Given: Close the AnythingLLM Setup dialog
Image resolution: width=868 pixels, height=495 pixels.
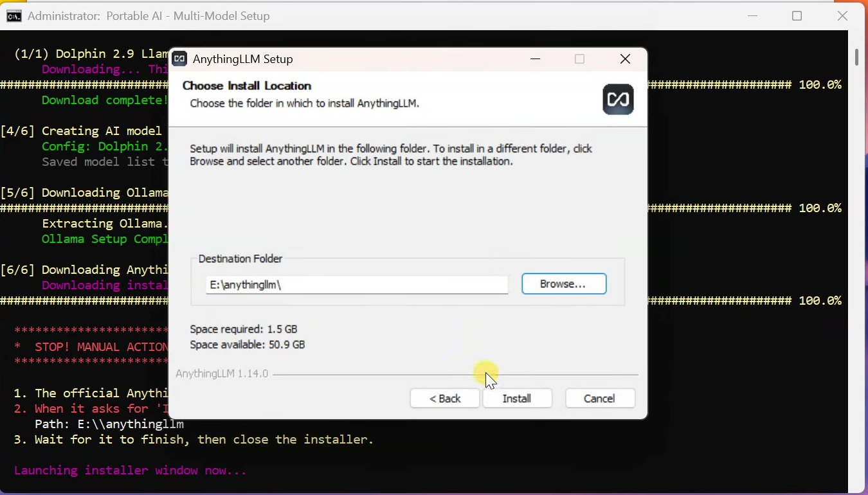Looking at the screenshot, I should tap(625, 59).
